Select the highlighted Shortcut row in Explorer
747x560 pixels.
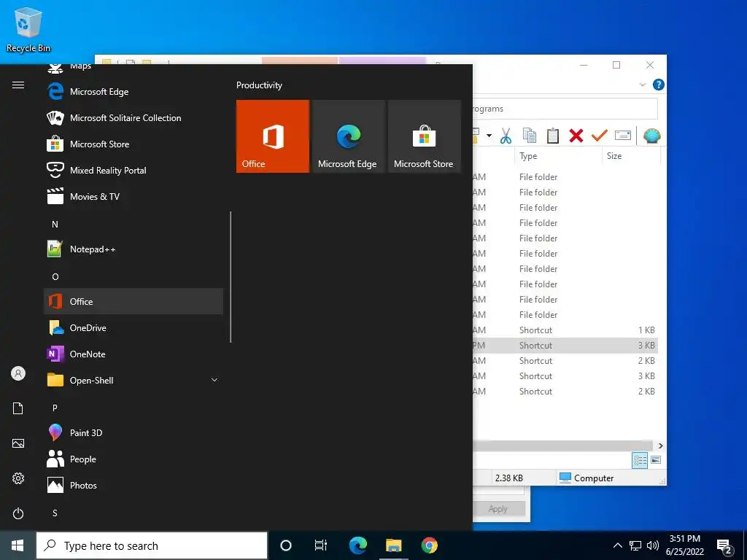(565, 345)
